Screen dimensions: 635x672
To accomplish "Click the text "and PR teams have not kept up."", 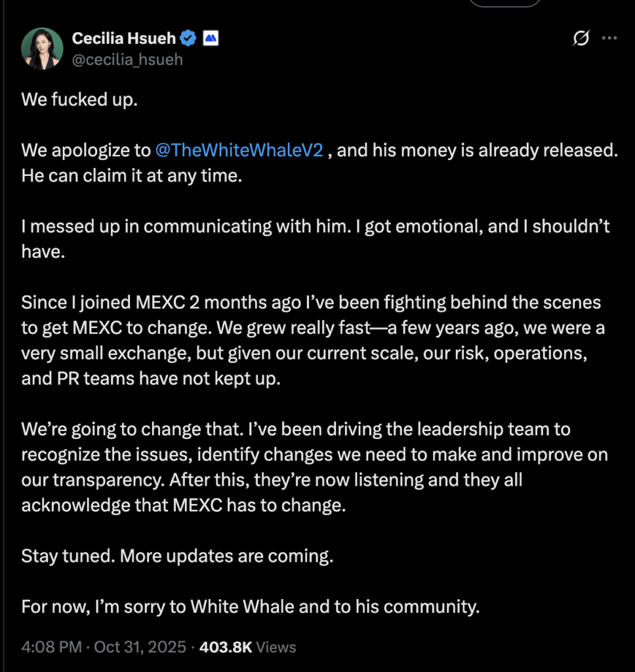I will [150, 379].
